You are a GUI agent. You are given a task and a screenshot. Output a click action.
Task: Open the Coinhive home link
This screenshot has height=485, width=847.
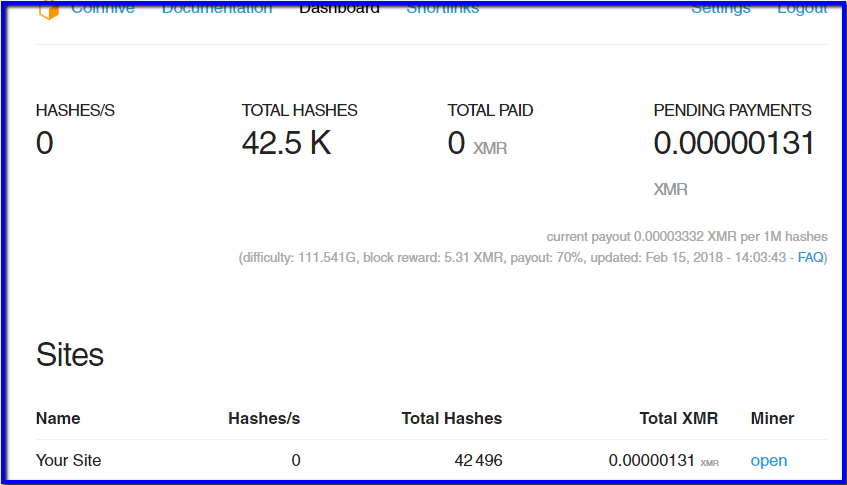click(x=102, y=9)
